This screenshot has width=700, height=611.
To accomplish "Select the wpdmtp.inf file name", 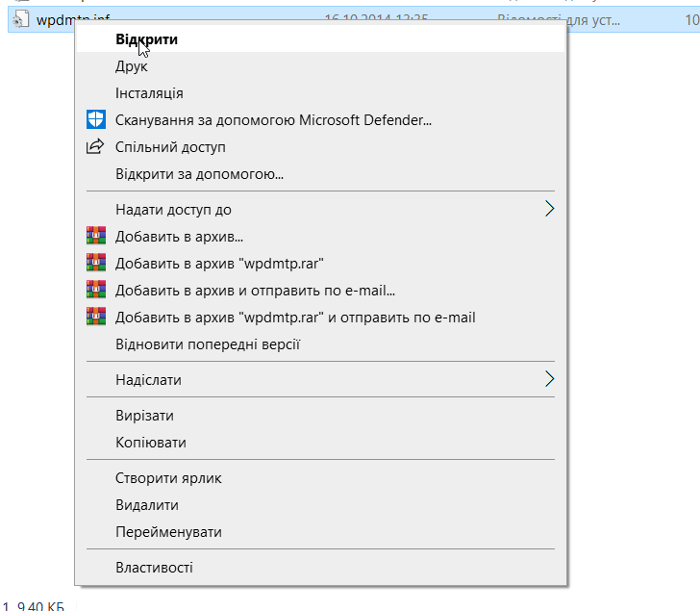I will 73,19.
